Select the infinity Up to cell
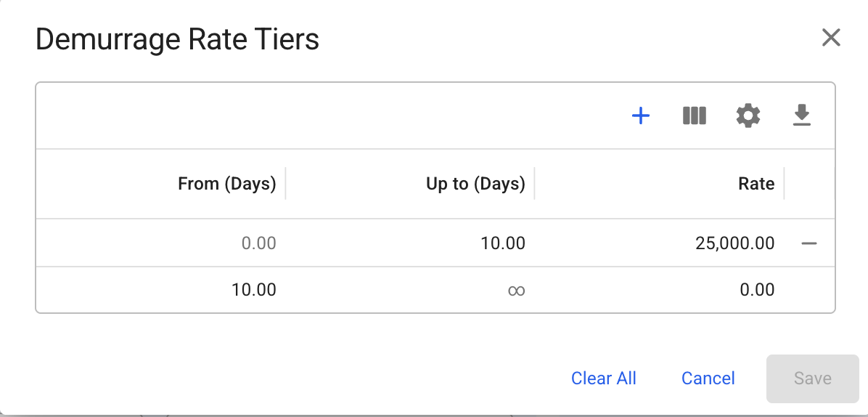868x417 pixels. click(x=516, y=291)
